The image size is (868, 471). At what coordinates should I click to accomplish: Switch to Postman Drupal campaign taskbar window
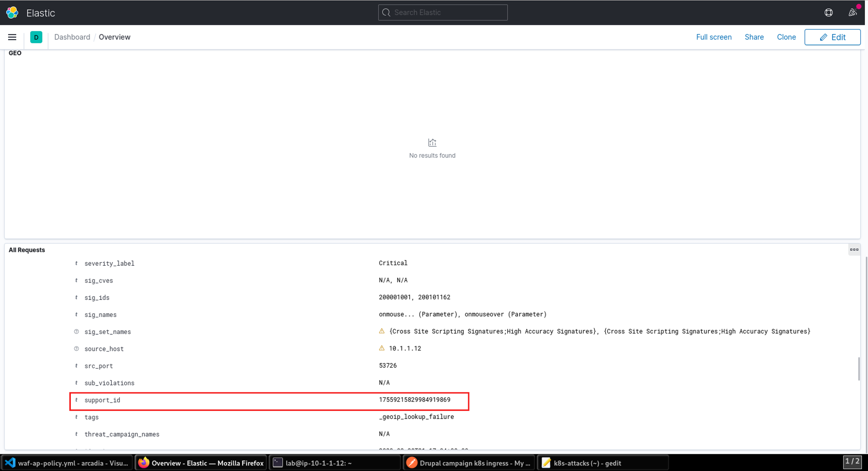(469, 463)
